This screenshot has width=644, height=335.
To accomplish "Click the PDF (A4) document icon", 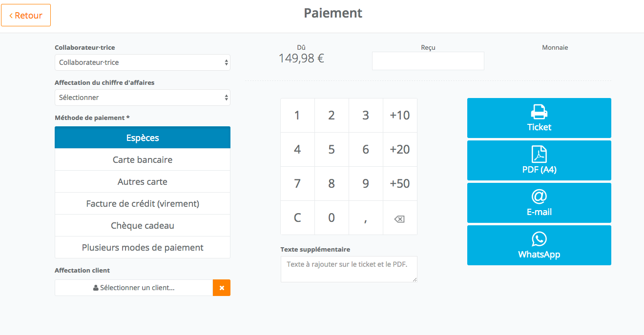I will point(539,155).
